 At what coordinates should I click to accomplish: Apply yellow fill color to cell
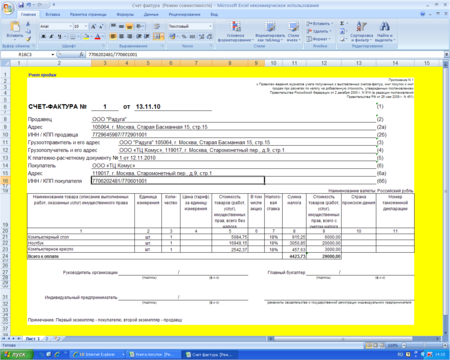click(x=86, y=36)
